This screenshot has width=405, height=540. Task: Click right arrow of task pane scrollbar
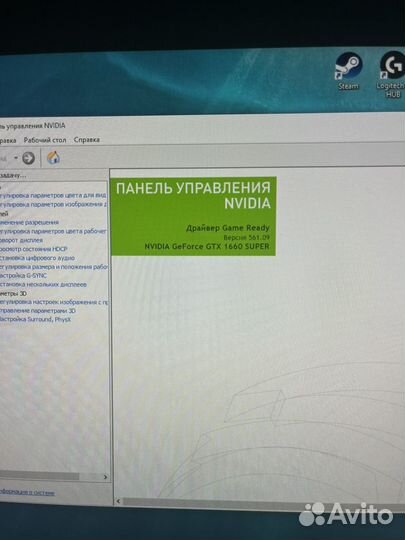105,477
